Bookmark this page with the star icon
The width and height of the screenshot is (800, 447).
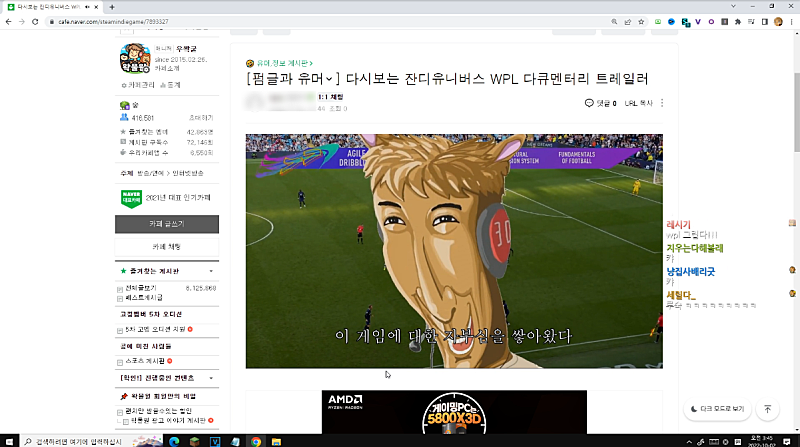[x=641, y=22]
